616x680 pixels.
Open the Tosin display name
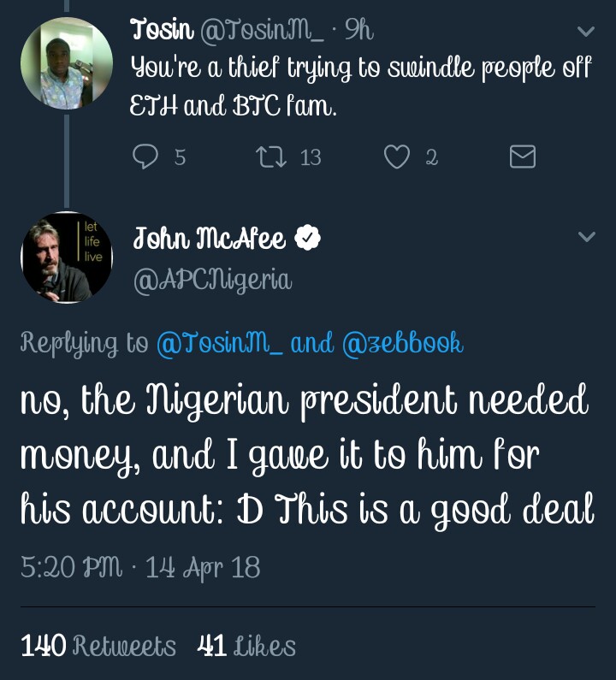pyautogui.click(x=162, y=31)
